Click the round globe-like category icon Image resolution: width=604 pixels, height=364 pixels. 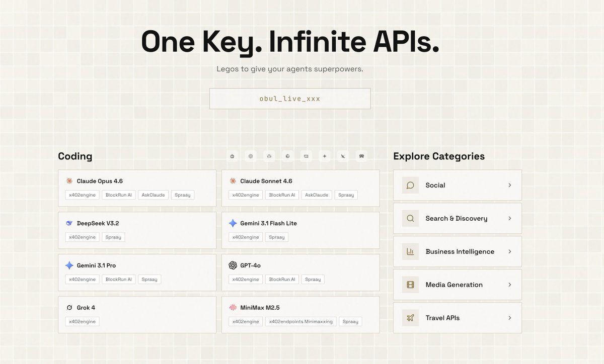[x=251, y=156]
